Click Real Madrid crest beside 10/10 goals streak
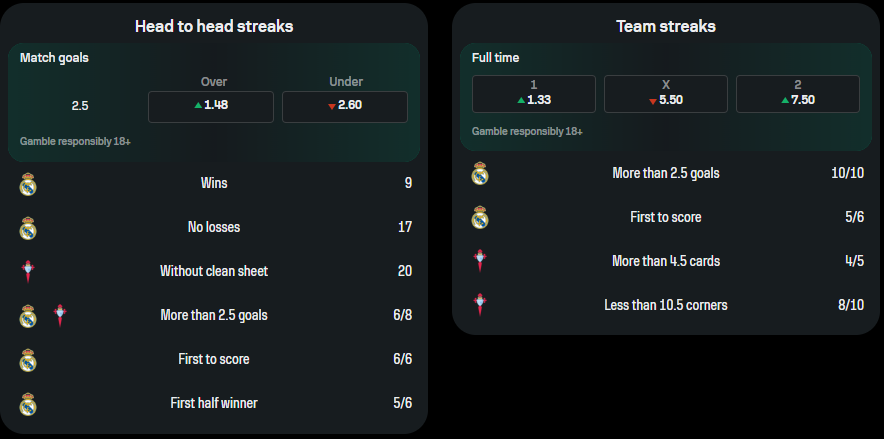Image resolution: width=884 pixels, height=439 pixels. click(x=479, y=173)
